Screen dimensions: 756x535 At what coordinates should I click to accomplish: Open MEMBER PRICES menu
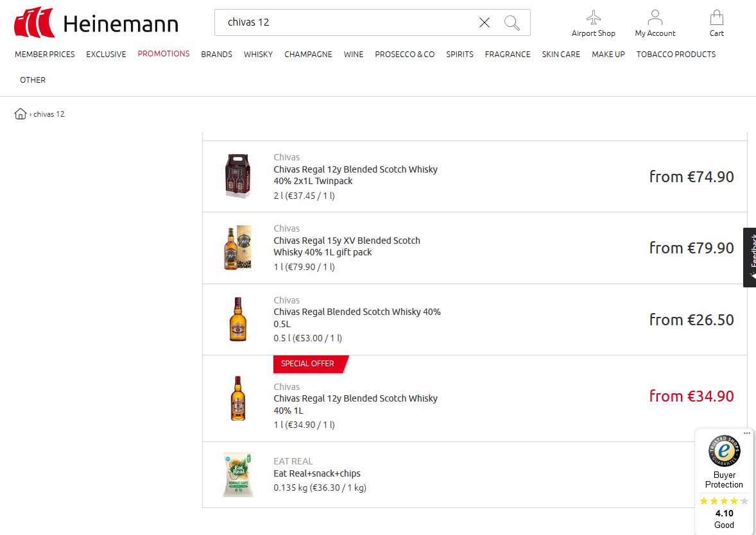click(45, 55)
